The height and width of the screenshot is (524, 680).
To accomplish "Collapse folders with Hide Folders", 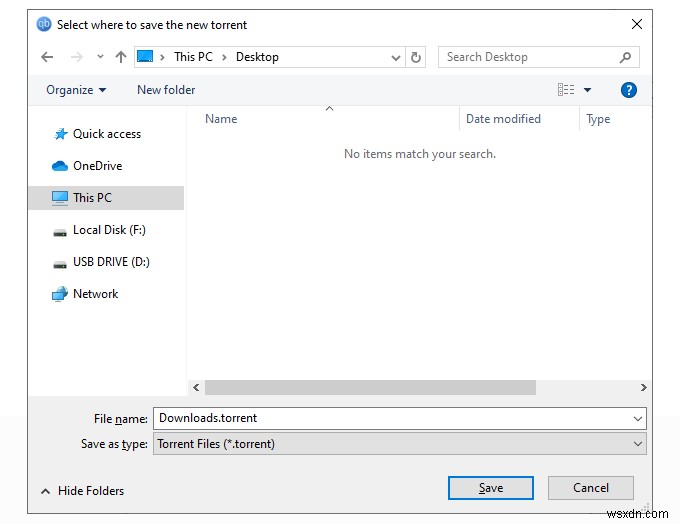I will coord(82,491).
